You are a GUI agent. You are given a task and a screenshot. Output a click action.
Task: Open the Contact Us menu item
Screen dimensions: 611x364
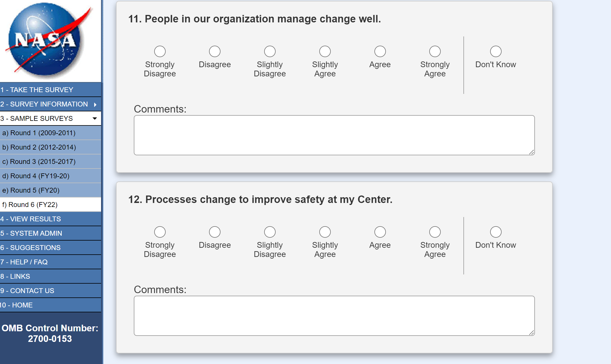click(27, 291)
